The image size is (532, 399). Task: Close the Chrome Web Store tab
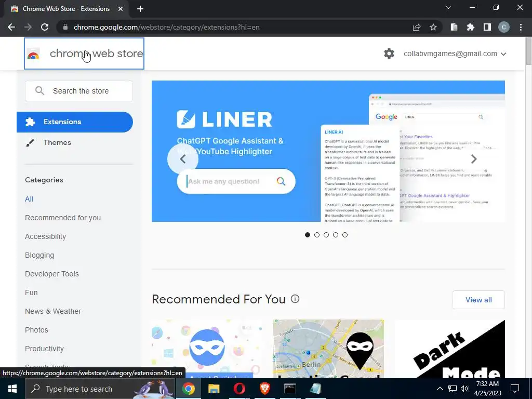click(121, 9)
